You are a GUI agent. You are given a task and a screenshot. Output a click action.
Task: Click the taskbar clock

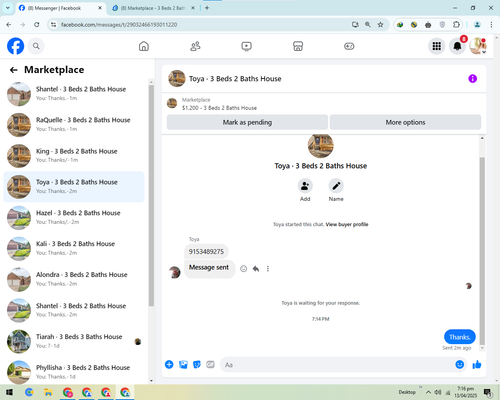click(x=465, y=392)
